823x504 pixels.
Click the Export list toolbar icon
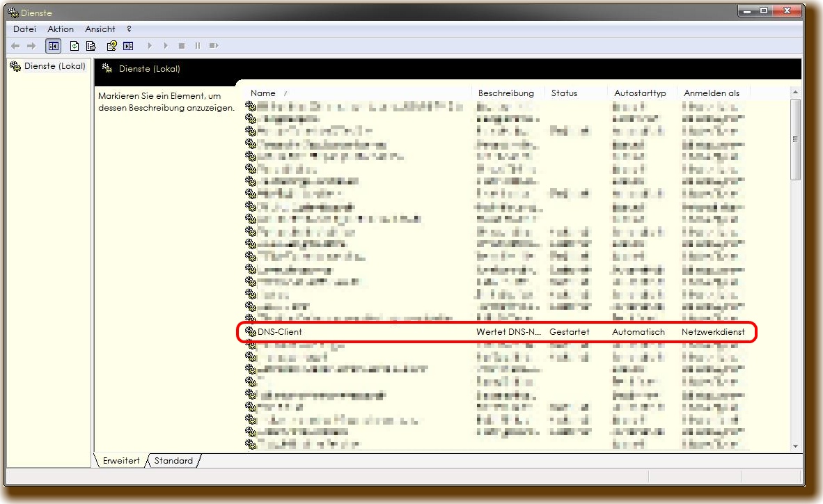[x=91, y=46]
